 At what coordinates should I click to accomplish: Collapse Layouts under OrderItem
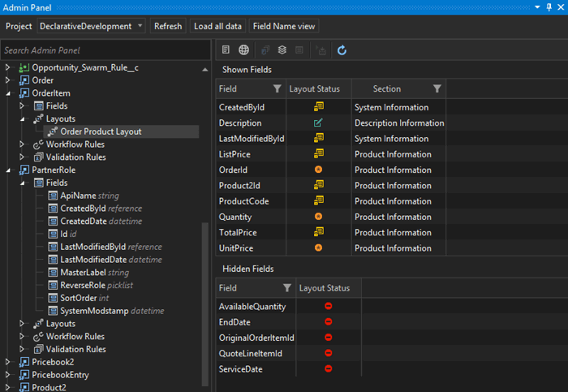point(22,119)
